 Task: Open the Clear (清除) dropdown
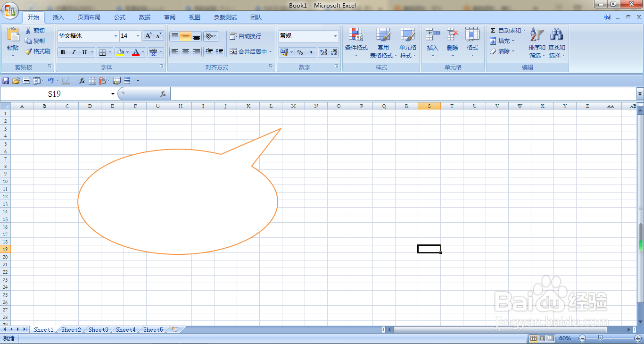pos(503,51)
